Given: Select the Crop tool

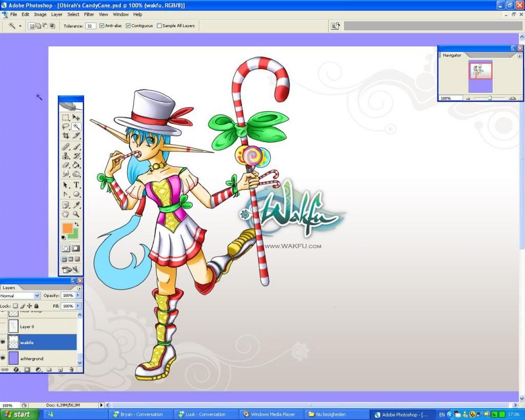Looking at the screenshot, I should click(x=66, y=136).
